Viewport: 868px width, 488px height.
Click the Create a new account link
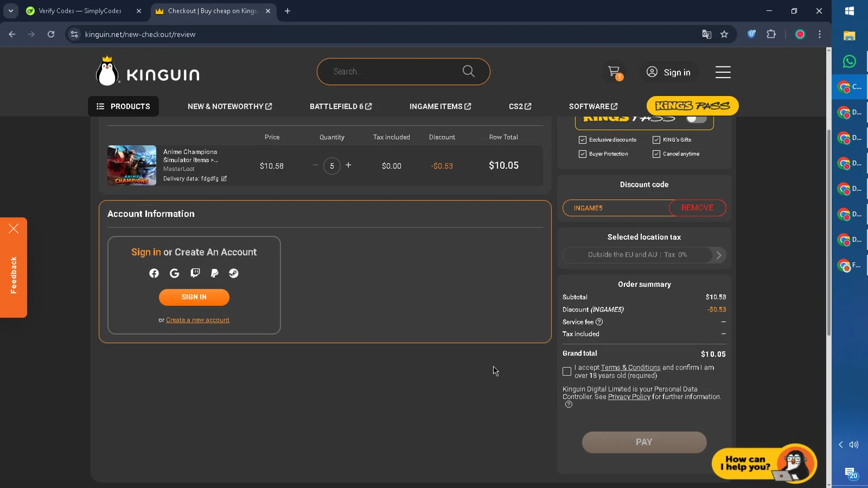[x=197, y=320]
